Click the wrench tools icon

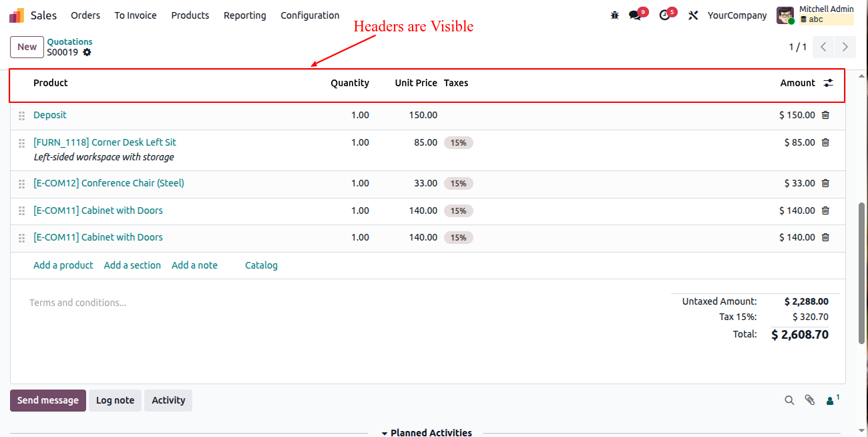[x=693, y=15]
